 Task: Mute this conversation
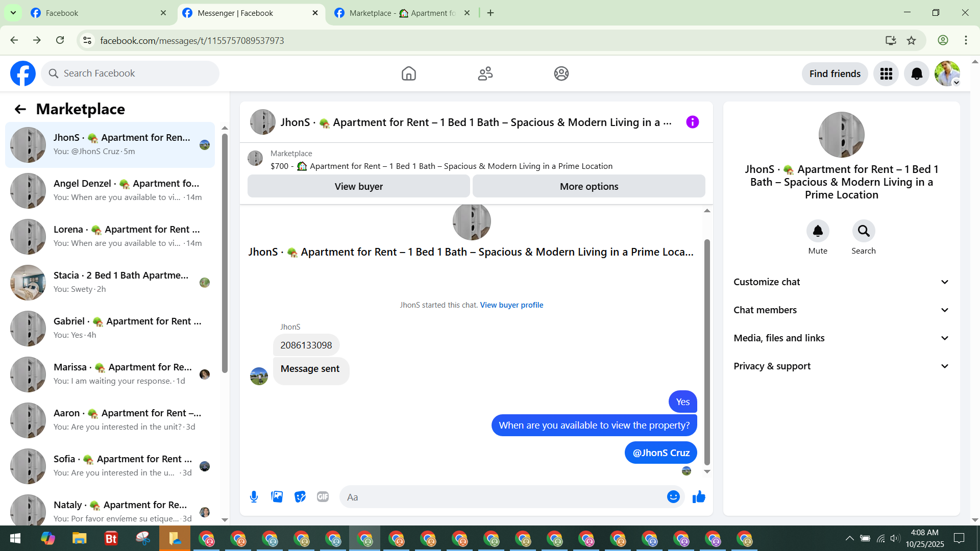click(x=818, y=232)
